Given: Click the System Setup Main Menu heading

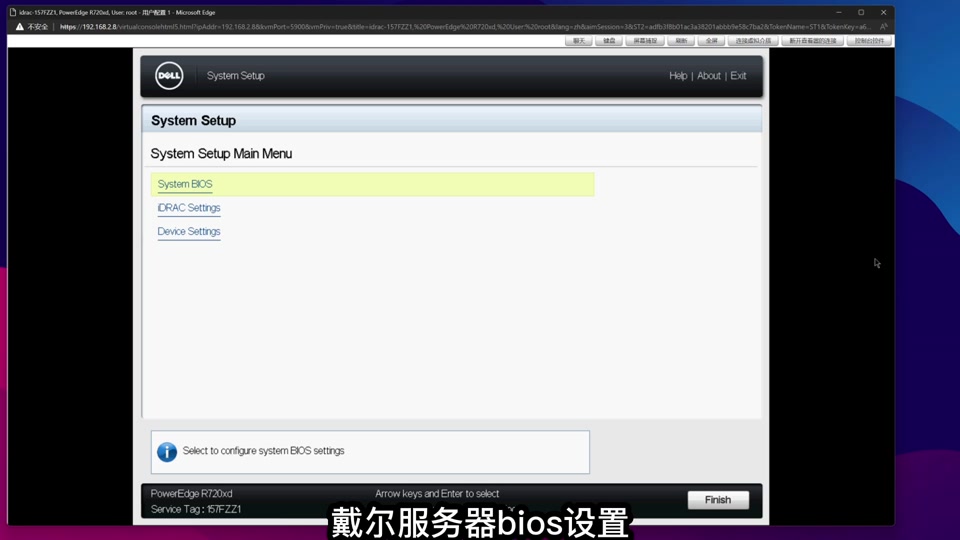Looking at the screenshot, I should 221,154.
